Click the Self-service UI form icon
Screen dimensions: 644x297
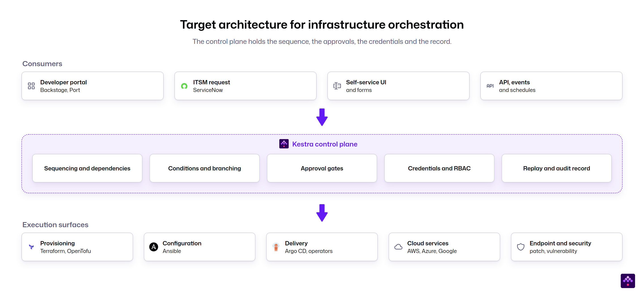337,86
